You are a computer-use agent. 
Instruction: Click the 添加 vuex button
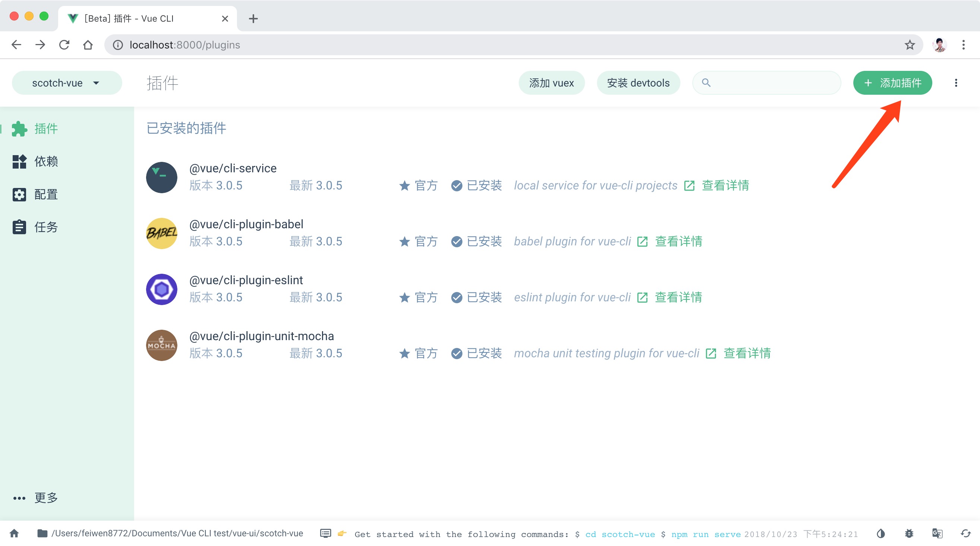click(551, 83)
